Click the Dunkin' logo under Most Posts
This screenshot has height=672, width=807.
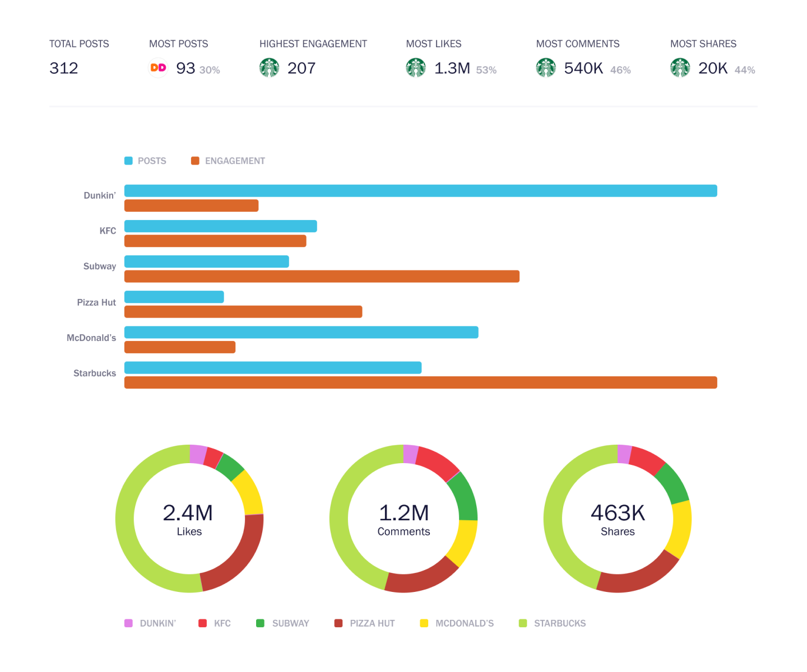pyautogui.click(x=159, y=68)
